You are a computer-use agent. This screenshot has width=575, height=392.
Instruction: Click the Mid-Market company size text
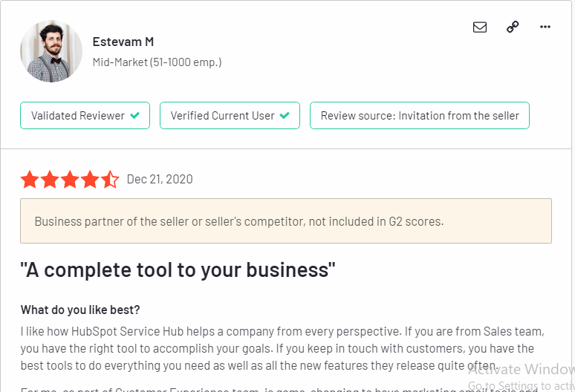[157, 62]
